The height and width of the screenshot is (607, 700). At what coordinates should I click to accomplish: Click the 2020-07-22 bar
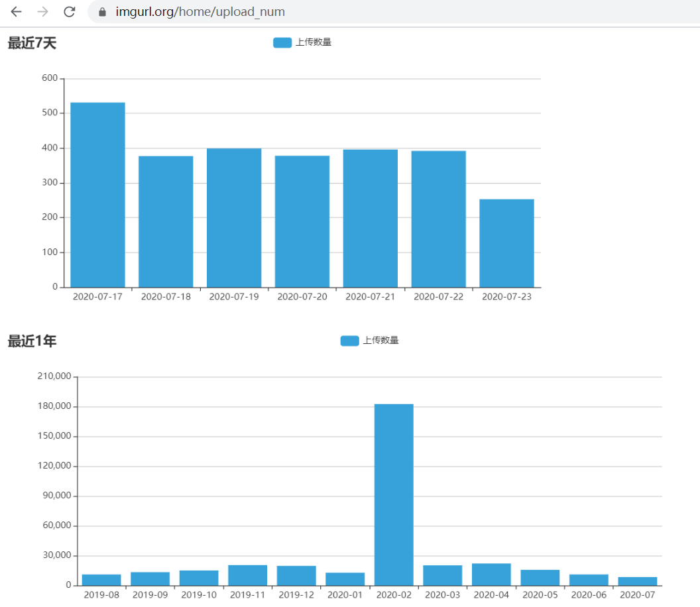pos(438,219)
